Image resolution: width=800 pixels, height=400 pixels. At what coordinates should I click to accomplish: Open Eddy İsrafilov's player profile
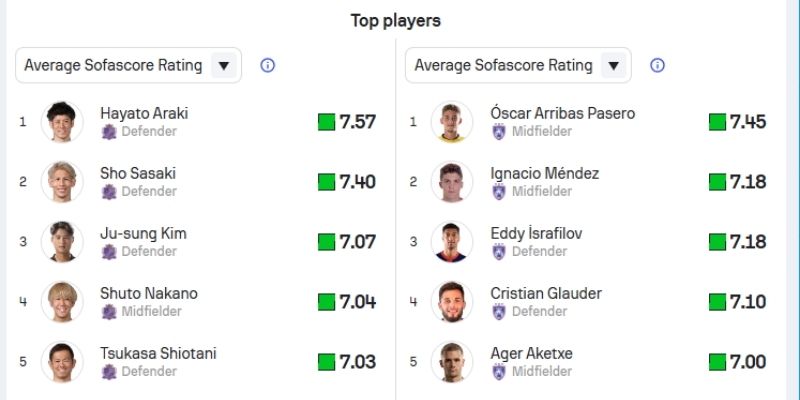click(536, 233)
